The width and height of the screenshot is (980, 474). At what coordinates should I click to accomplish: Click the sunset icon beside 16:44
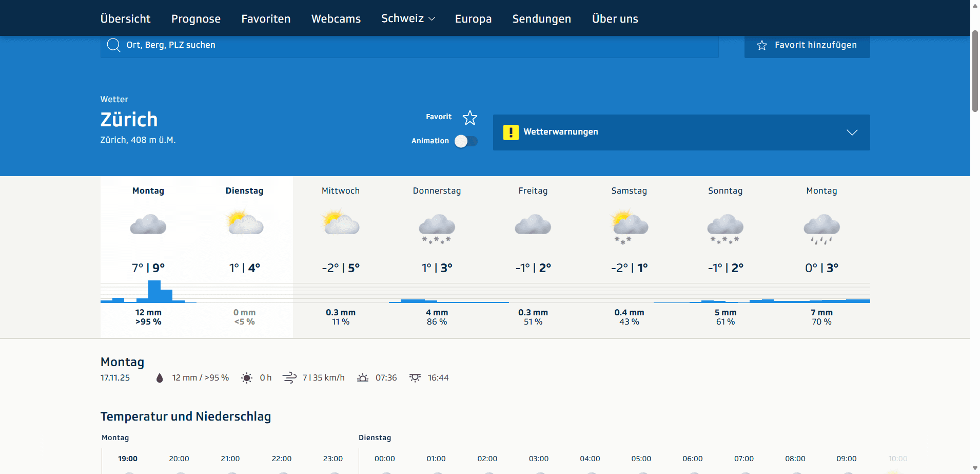[x=415, y=378]
